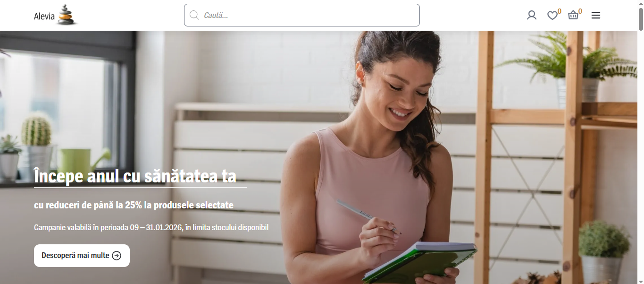This screenshot has width=644, height=284.
Task: Open the wishlist heart icon
Action: pyautogui.click(x=552, y=16)
